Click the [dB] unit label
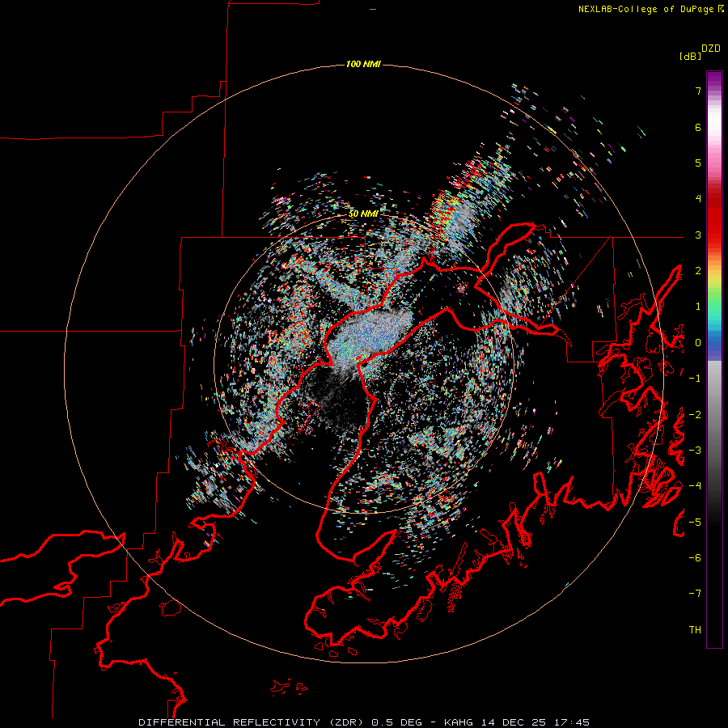The width and height of the screenshot is (728, 728). point(690,56)
